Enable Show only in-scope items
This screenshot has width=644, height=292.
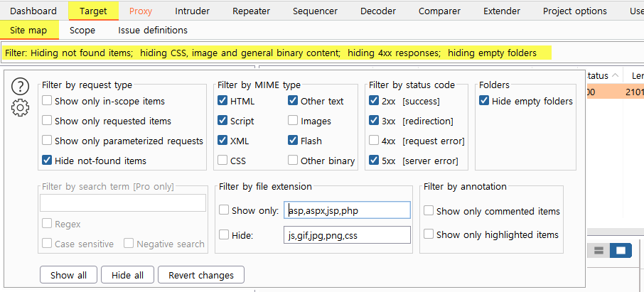[x=47, y=101]
